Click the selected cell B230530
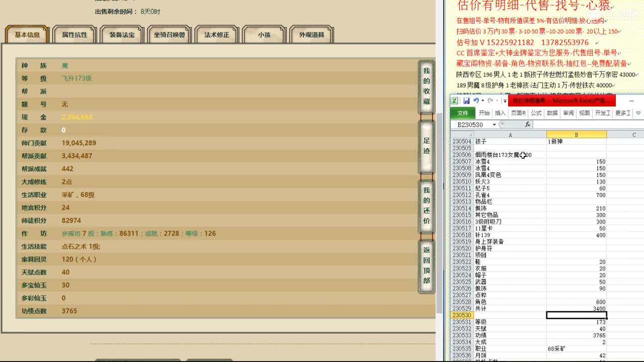 pyautogui.click(x=577, y=315)
